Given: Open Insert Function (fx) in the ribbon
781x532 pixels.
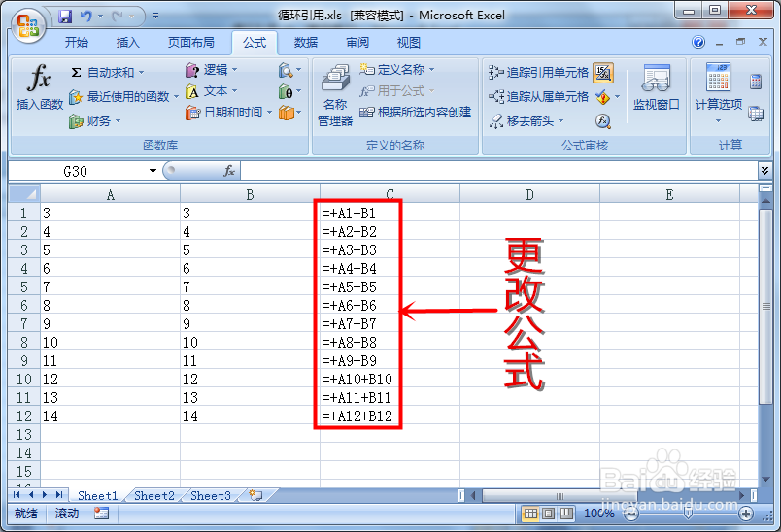Looking at the screenshot, I should [x=40, y=87].
